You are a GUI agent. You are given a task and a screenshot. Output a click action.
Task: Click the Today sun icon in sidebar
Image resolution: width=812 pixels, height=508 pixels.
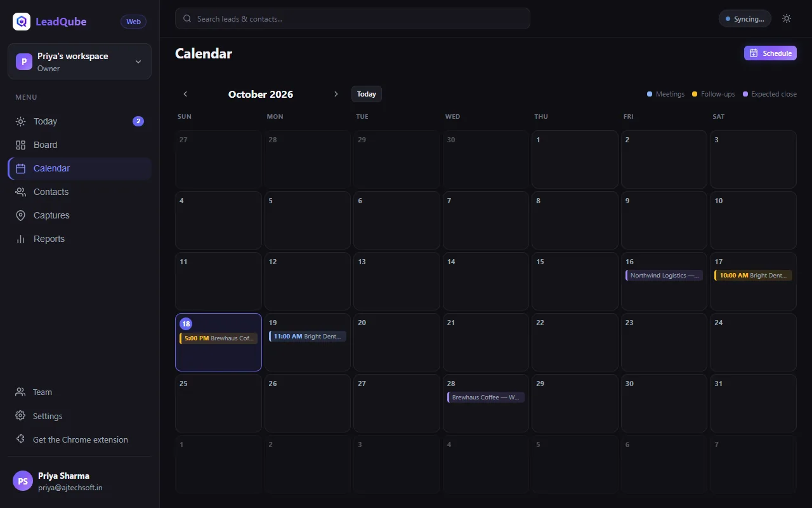(21, 121)
